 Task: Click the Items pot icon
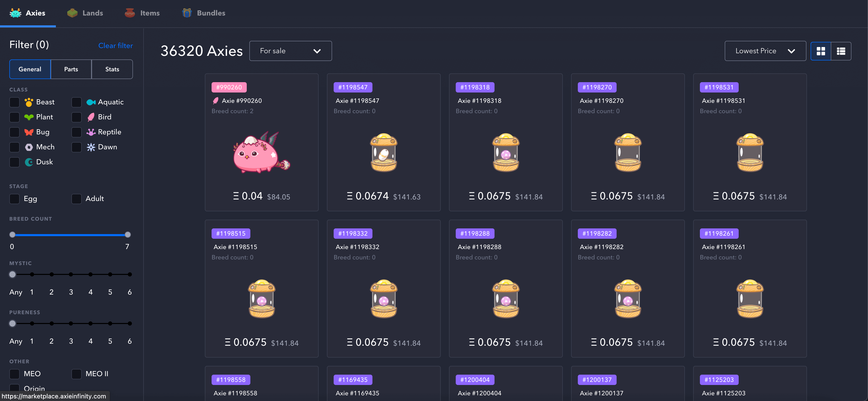click(130, 13)
